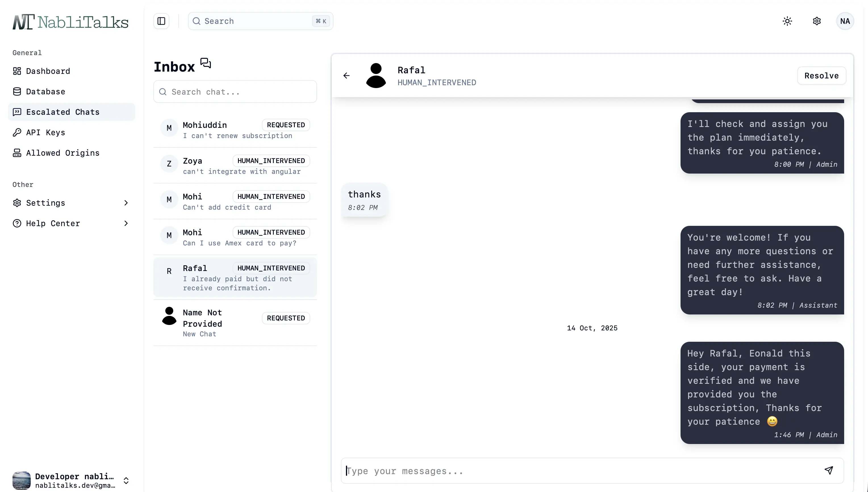Go to API Keys page

click(x=46, y=132)
